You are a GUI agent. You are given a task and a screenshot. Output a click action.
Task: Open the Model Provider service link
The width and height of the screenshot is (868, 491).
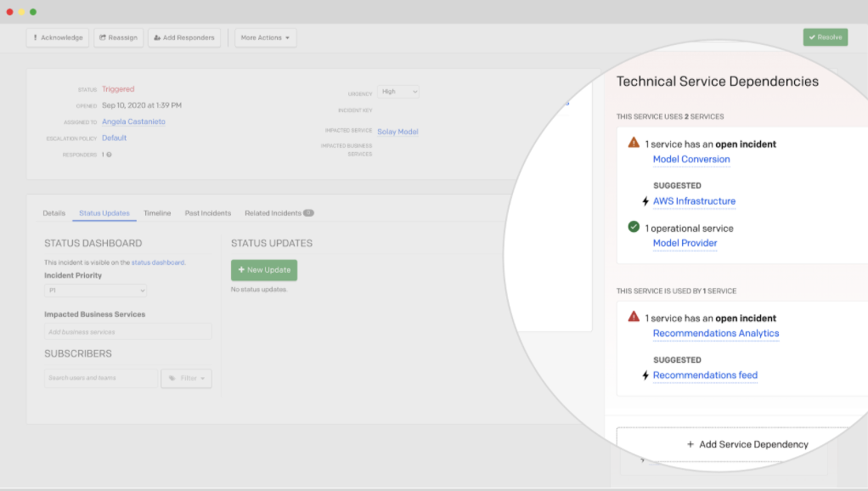point(685,243)
